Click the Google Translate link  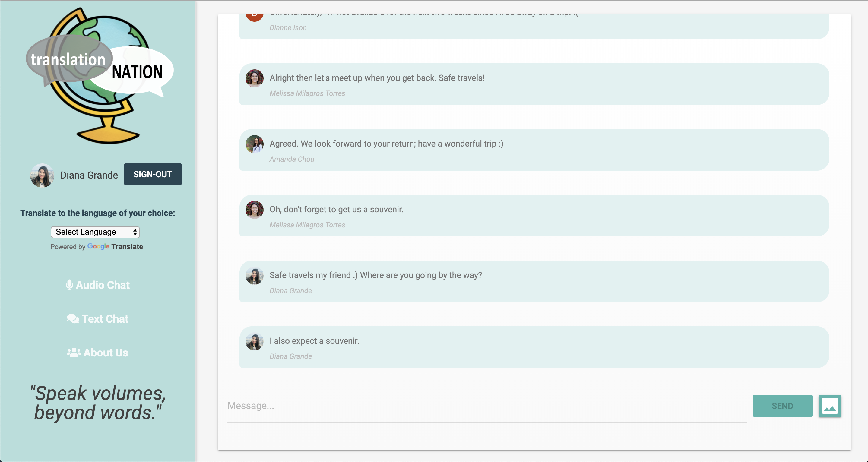click(x=115, y=247)
